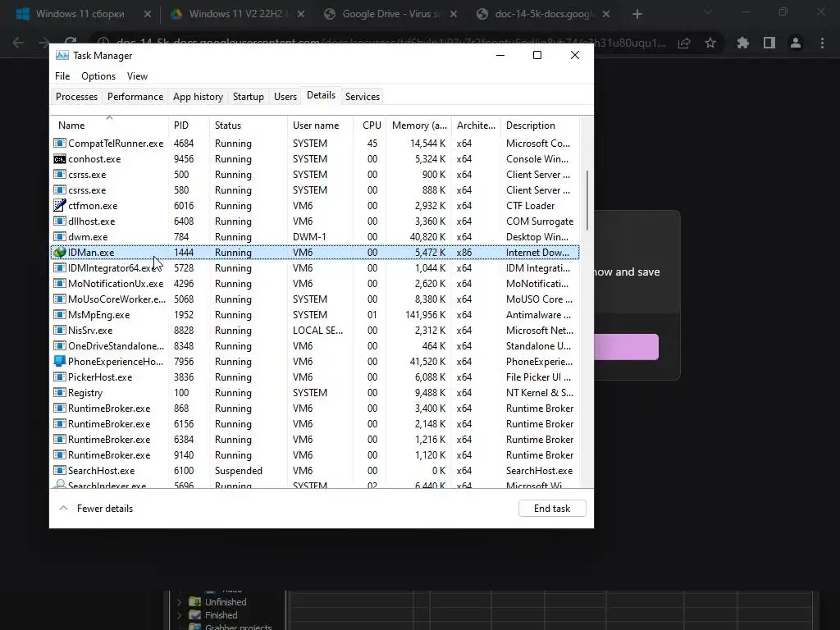Click the dllhost.exe process icon

pyautogui.click(x=59, y=221)
